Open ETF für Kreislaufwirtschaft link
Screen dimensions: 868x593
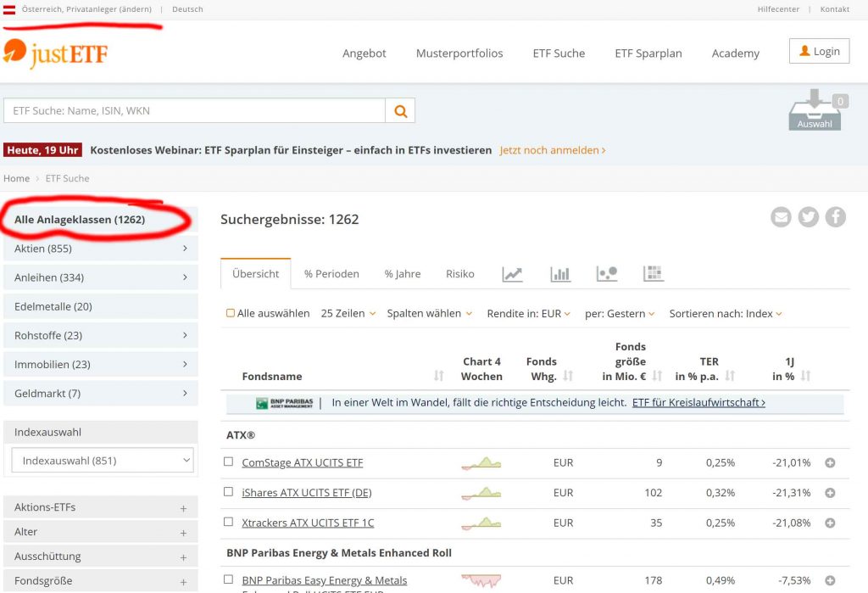tap(698, 403)
